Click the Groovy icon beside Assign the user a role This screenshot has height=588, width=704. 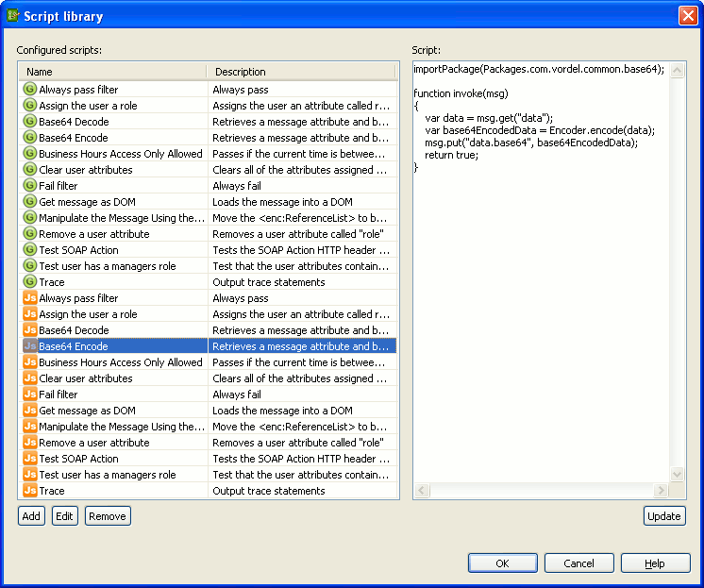tap(29, 105)
